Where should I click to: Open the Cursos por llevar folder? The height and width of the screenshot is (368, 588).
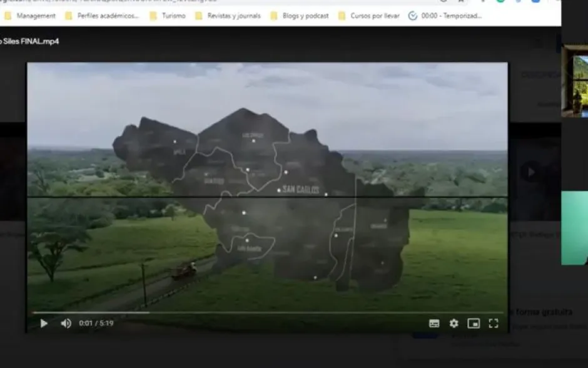click(x=368, y=16)
